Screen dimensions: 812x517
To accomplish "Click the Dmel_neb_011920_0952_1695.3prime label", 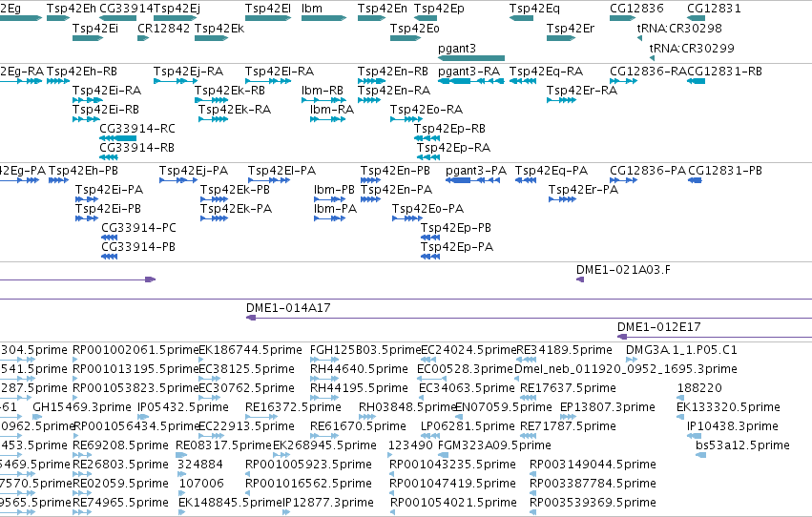I will point(626,369).
